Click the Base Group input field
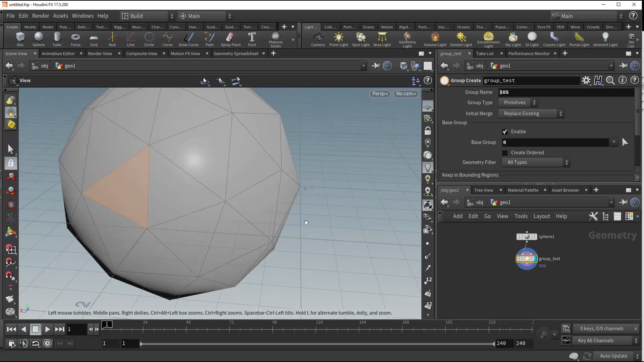Screen dimensions: 644x362 pos(555,142)
